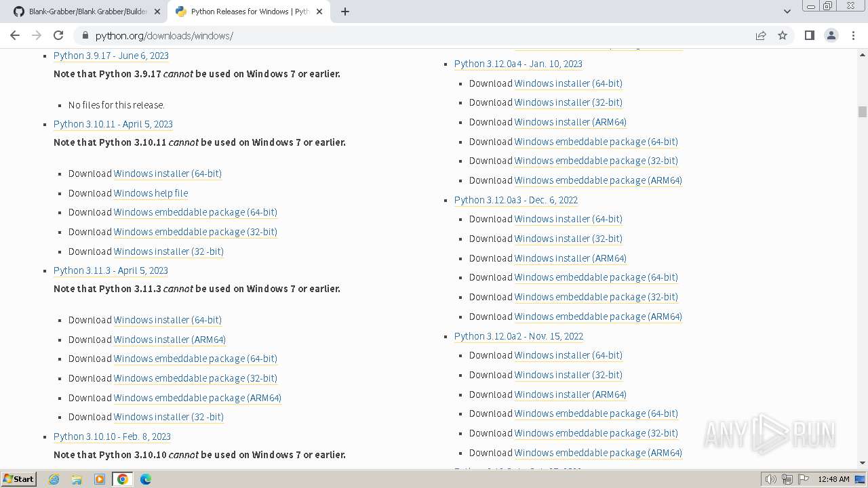Download 3.11.3 embeddable package (64-bit)
The width and height of the screenshot is (868, 488).
pos(195,359)
